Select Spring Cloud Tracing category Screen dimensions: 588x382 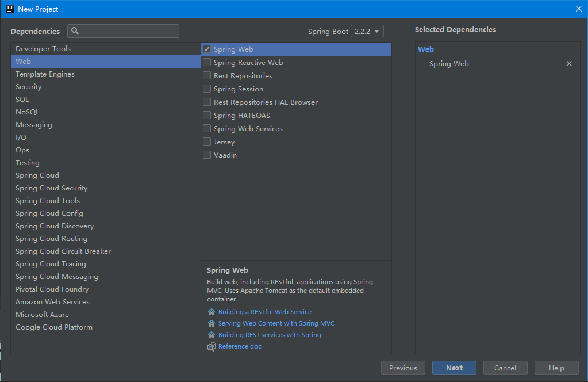[106, 264]
